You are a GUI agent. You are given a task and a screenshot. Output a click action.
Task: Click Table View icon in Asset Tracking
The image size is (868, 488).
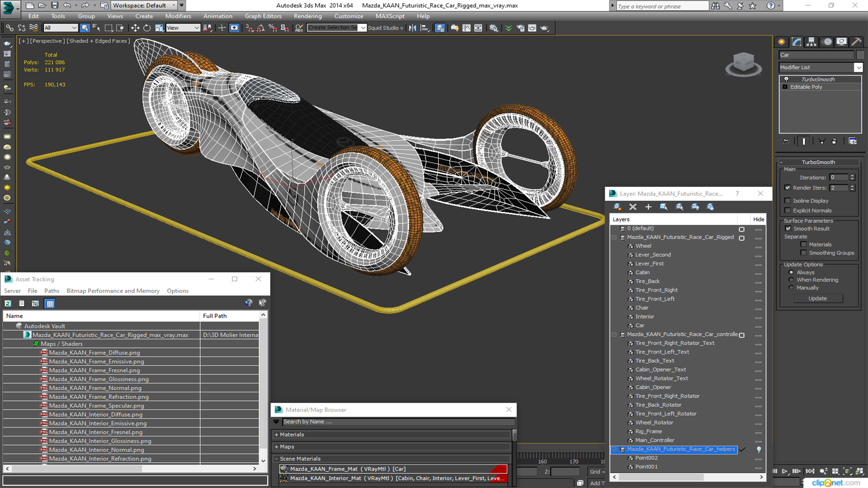click(50, 304)
